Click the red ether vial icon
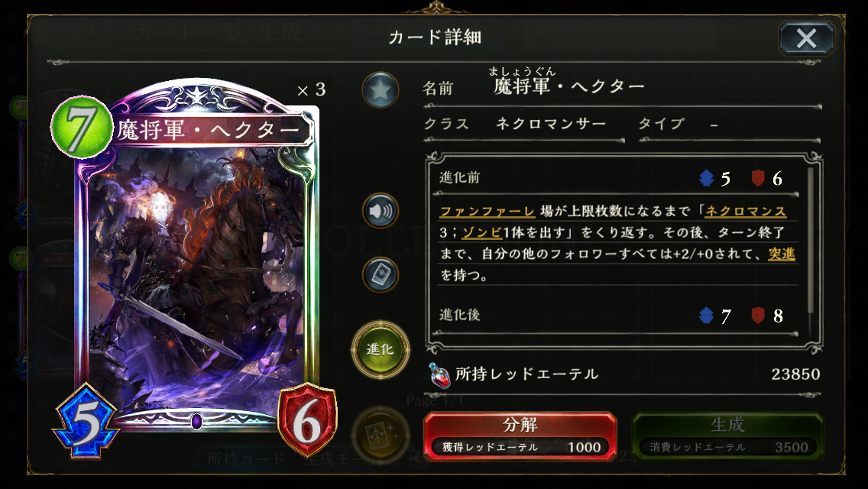 pyautogui.click(x=440, y=375)
